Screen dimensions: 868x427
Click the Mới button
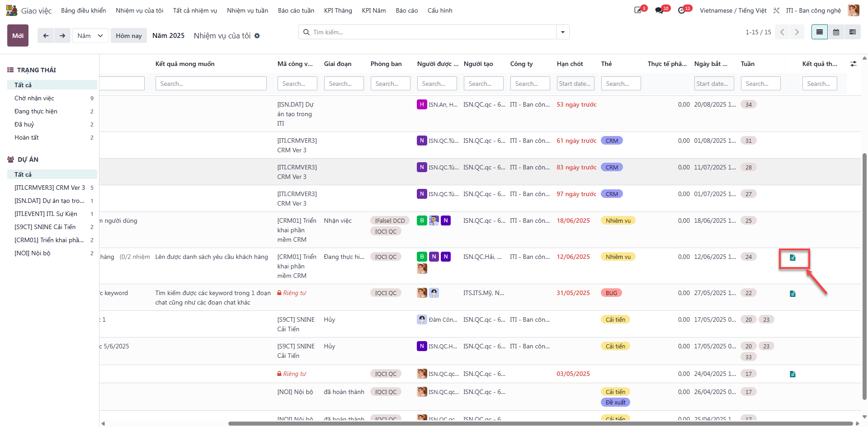(18, 36)
